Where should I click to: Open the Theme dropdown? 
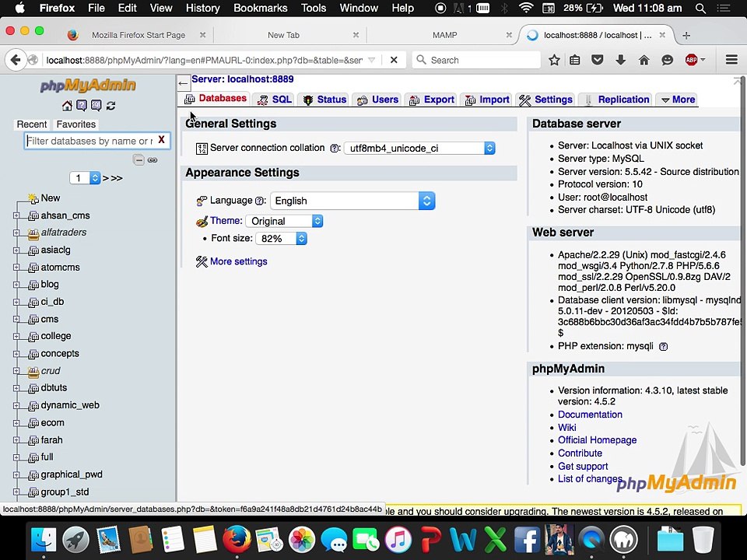[x=285, y=221]
